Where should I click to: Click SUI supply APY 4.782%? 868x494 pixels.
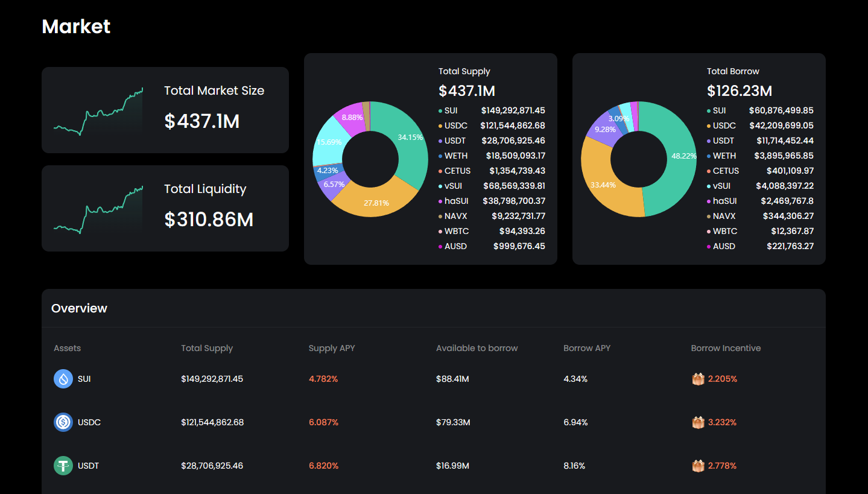click(323, 379)
